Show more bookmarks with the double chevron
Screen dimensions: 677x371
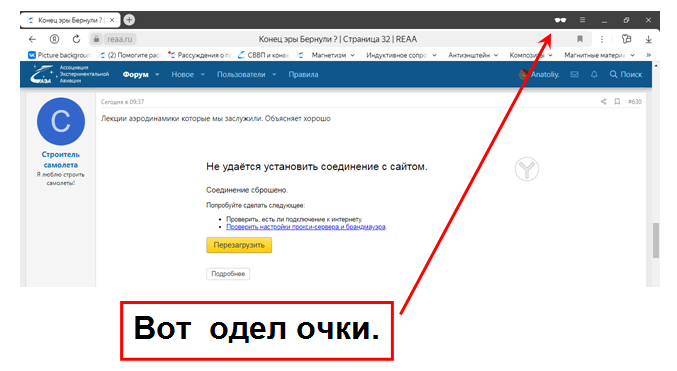pyautogui.click(x=648, y=55)
